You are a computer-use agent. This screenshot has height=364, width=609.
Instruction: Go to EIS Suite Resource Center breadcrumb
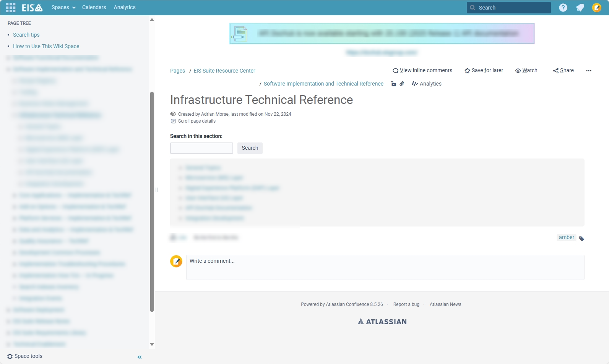(224, 71)
